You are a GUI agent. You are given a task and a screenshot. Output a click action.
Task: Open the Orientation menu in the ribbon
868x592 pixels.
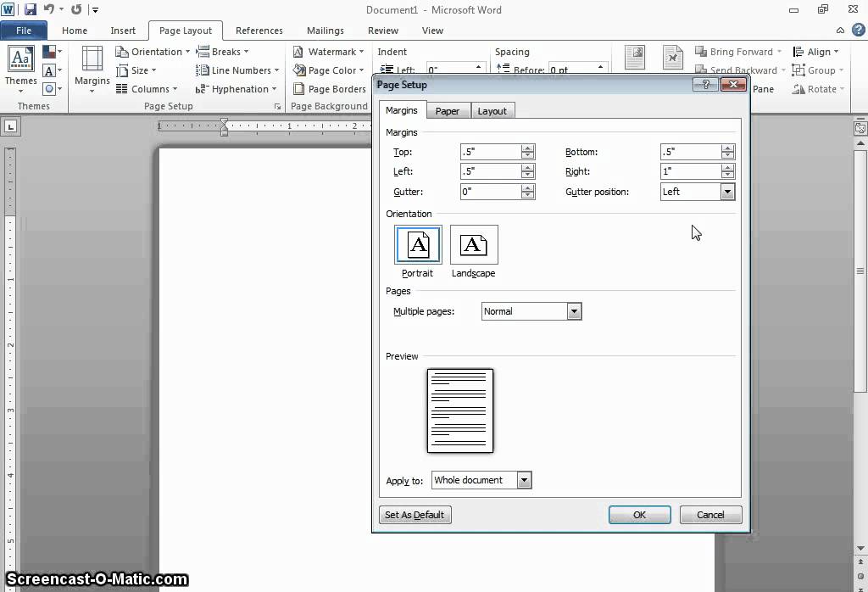(x=153, y=52)
